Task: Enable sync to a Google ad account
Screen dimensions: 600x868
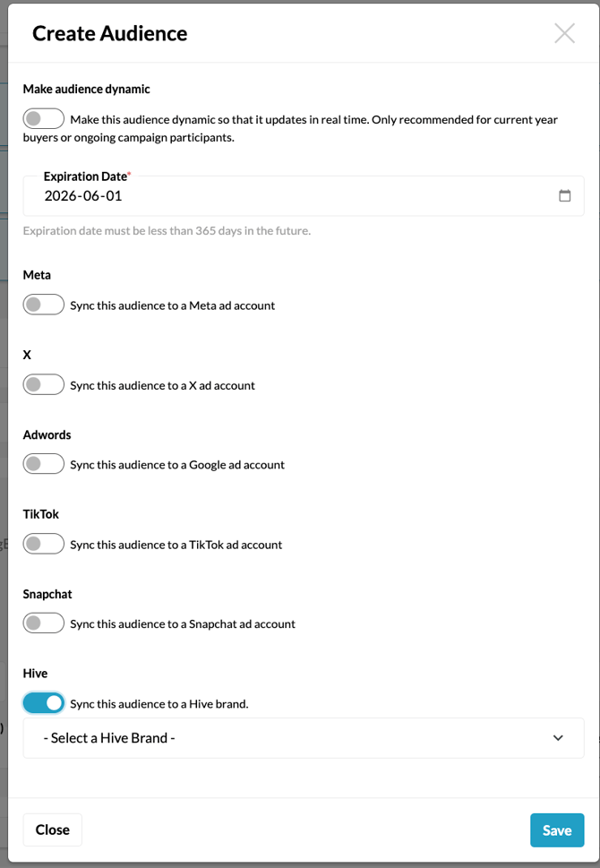Action: click(x=43, y=464)
